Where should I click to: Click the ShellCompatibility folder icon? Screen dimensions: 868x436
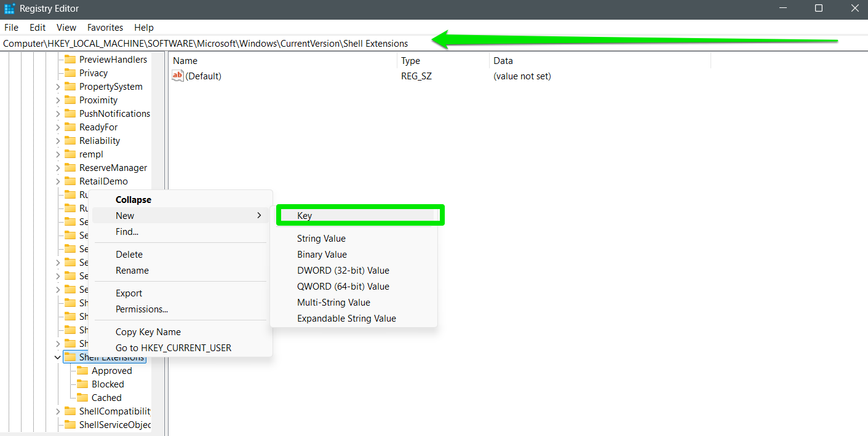(70, 411)
